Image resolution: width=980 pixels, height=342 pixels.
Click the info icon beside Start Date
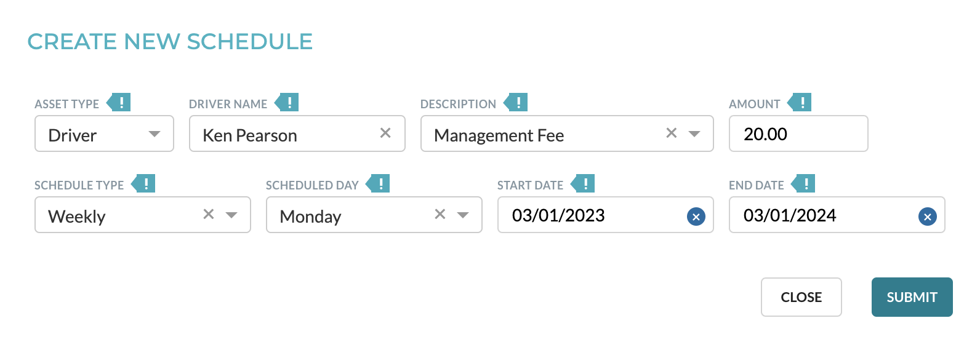[584, 184]
